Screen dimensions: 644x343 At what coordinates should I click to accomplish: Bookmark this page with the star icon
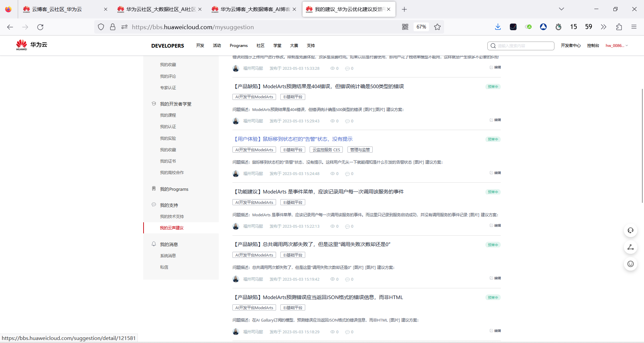(437, 27)
